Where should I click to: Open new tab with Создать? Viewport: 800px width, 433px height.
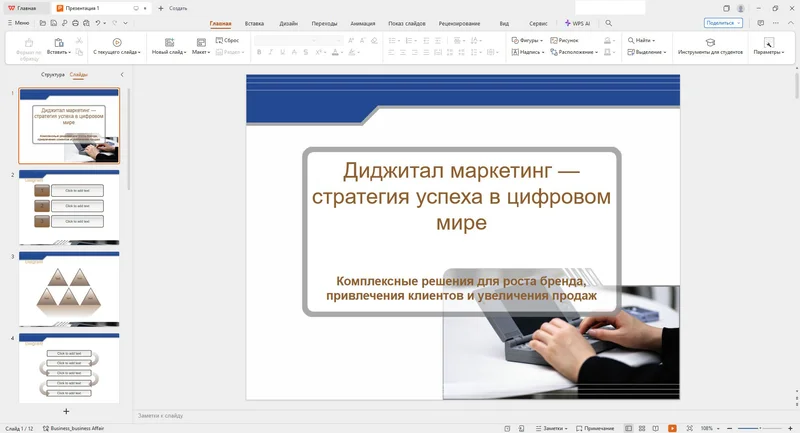[172, 8]
